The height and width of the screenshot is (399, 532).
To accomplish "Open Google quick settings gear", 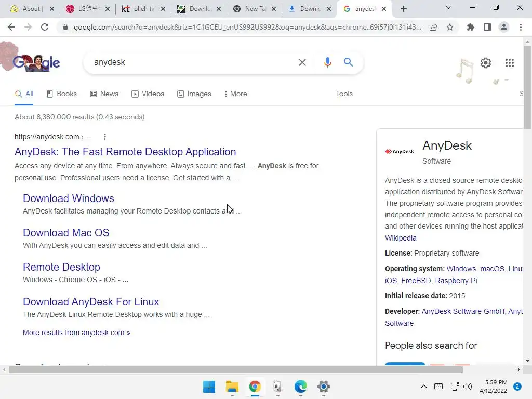I will [486, 63].
